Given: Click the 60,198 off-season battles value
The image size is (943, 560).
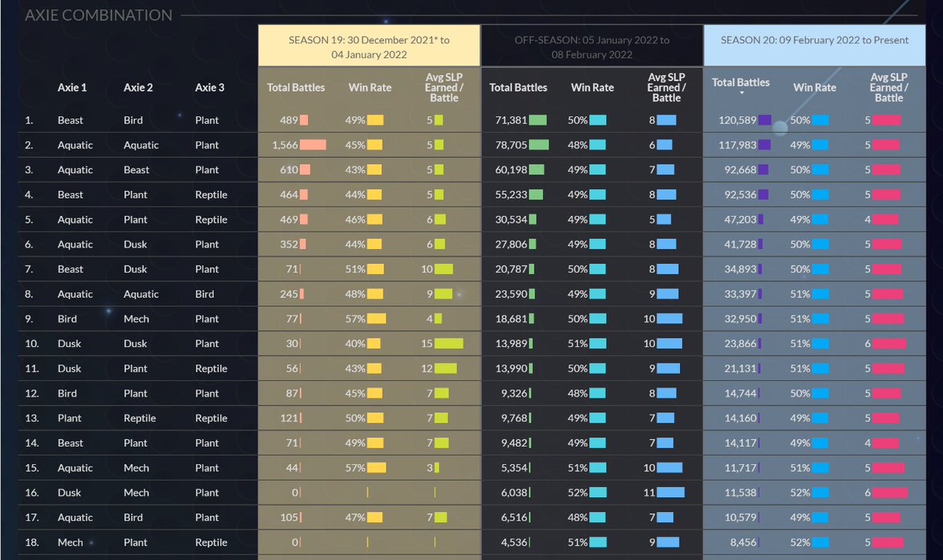Looking at the screenshot, I should point(511,170).
